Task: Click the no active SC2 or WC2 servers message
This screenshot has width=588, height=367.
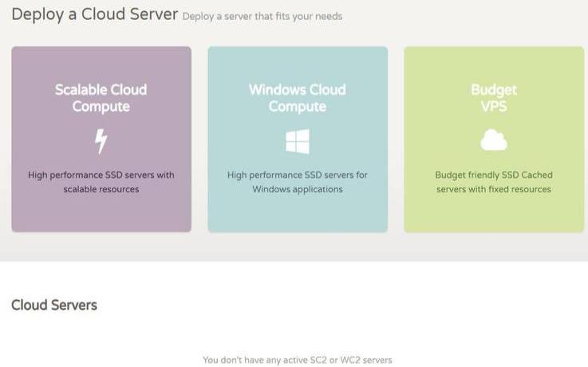Action: (x=297, y=360)
